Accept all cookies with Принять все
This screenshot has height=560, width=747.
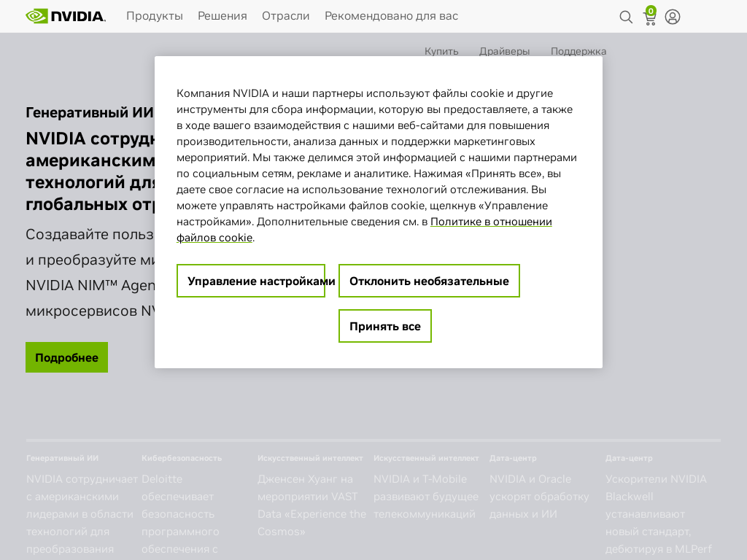click(385, 326)
